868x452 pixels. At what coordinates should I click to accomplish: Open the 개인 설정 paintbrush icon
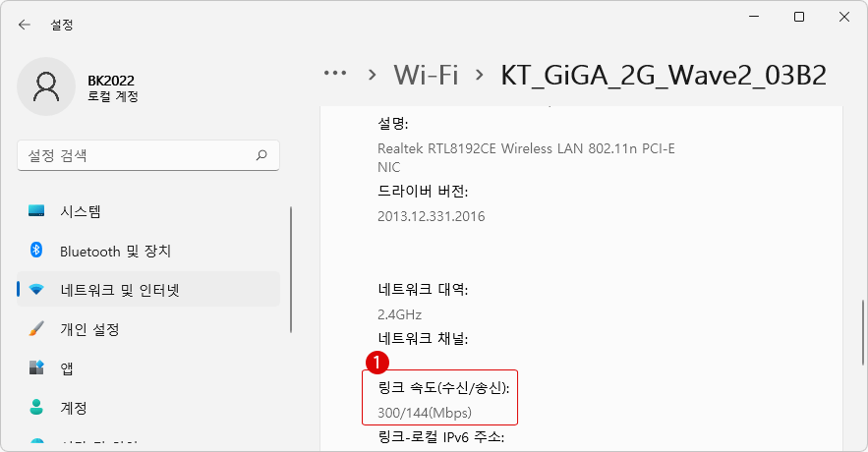point(36,328)
